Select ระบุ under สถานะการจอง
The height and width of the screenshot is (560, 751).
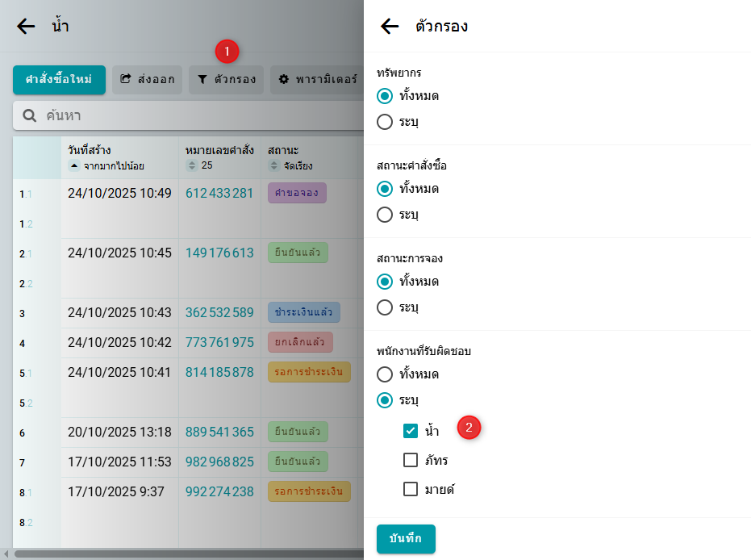coord(386,307)
